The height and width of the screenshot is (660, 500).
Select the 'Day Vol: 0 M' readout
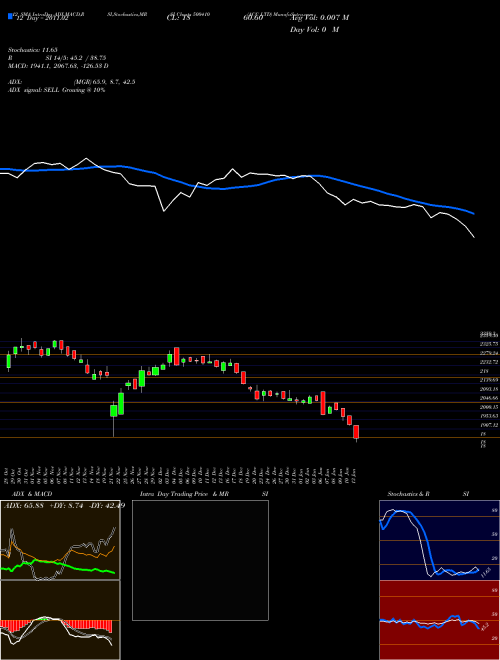point(314,30)
